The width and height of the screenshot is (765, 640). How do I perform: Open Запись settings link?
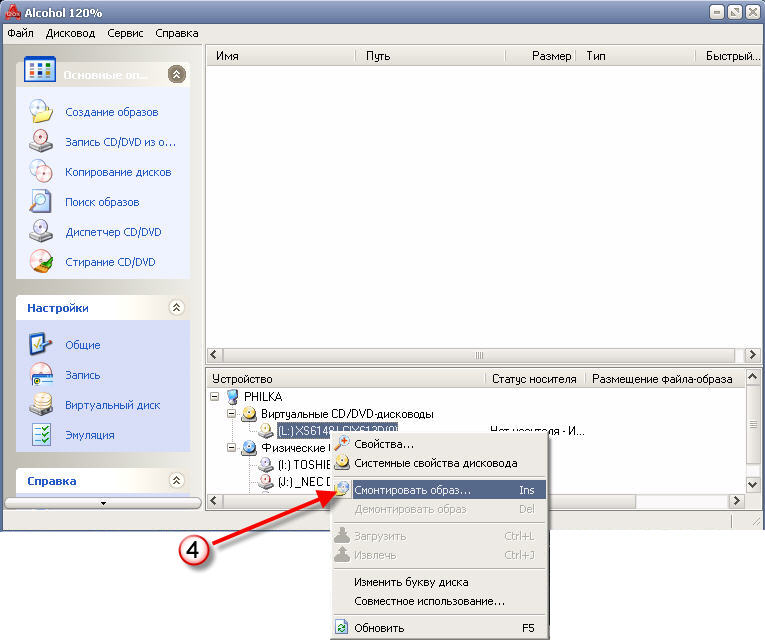82,375
